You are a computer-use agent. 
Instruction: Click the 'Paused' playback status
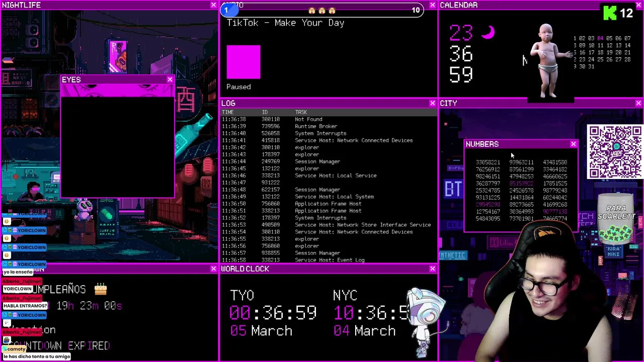(x=238, y=87)
